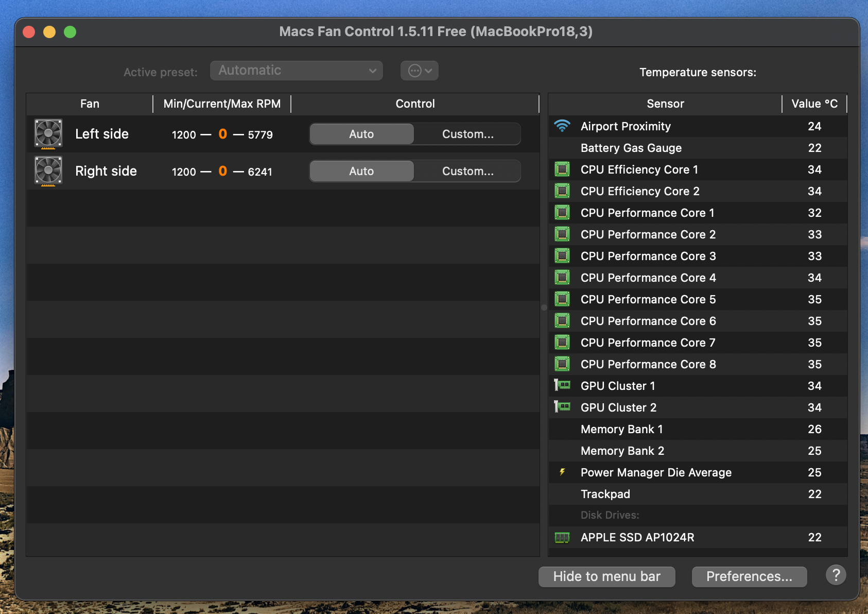Viewport: 868px width, 614px height.
Task: Click the Hide to menu bar button
Action: 607,576
